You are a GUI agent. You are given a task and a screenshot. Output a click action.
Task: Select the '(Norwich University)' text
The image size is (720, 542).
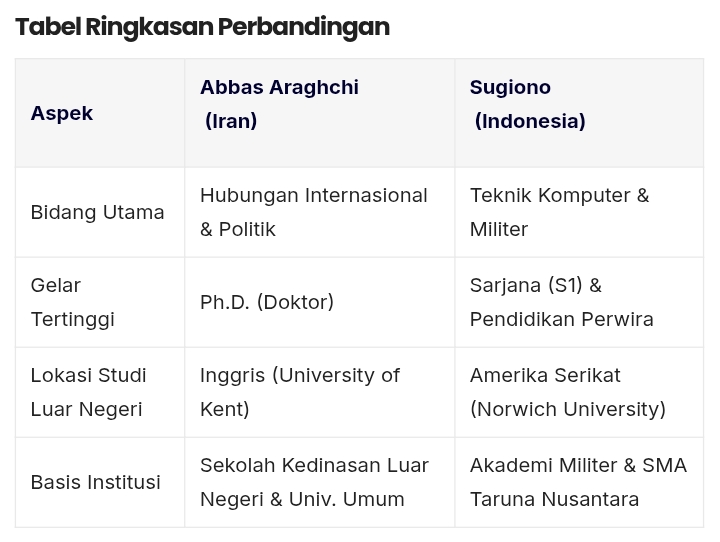568,409
